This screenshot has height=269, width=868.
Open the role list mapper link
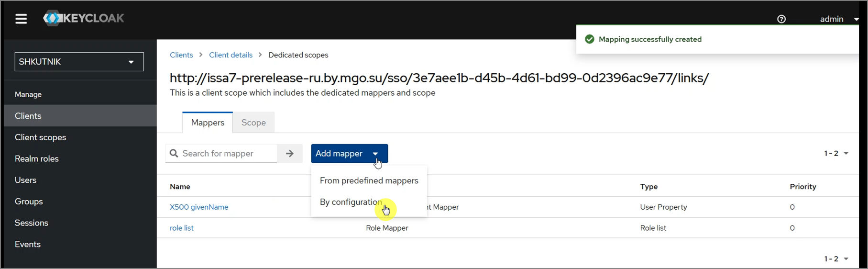182,228
